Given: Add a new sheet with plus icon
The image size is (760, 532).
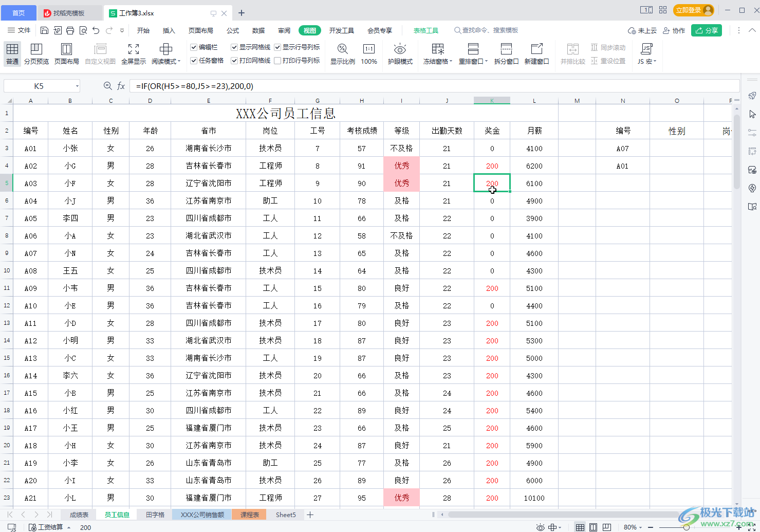Looking at the screenshot, I should click(x=310, y=515).
